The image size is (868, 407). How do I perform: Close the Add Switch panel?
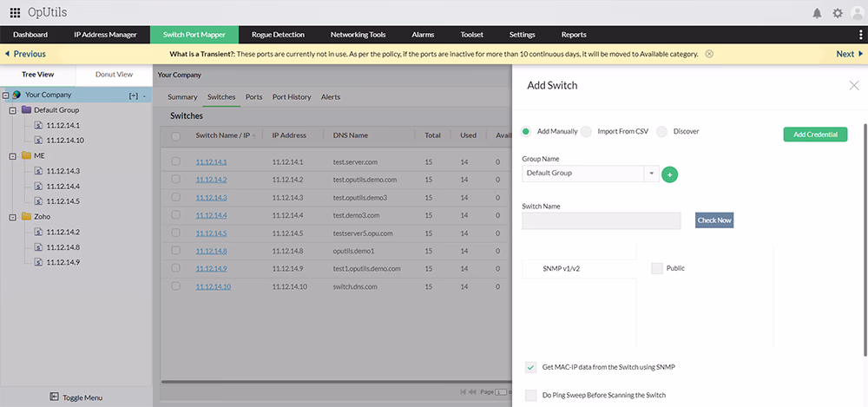click(x=853, y=85)
